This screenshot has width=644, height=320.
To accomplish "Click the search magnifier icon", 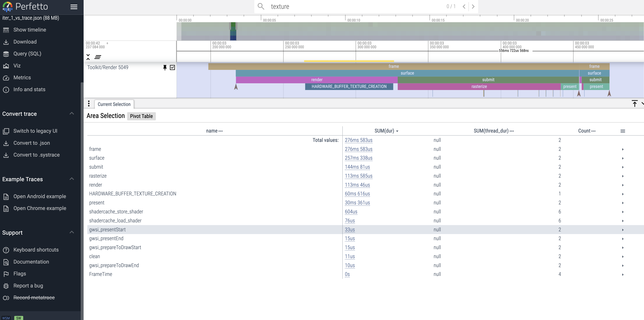I will coord(261,6).
